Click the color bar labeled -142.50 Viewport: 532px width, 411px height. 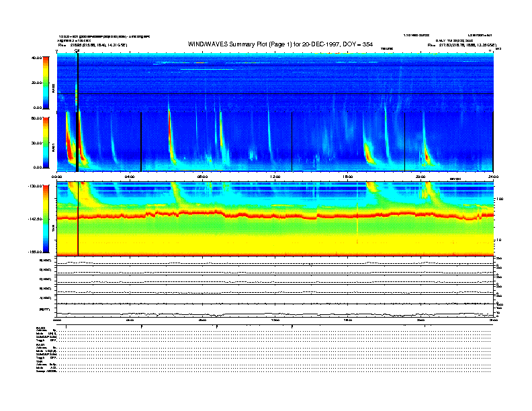pos(46,219)
